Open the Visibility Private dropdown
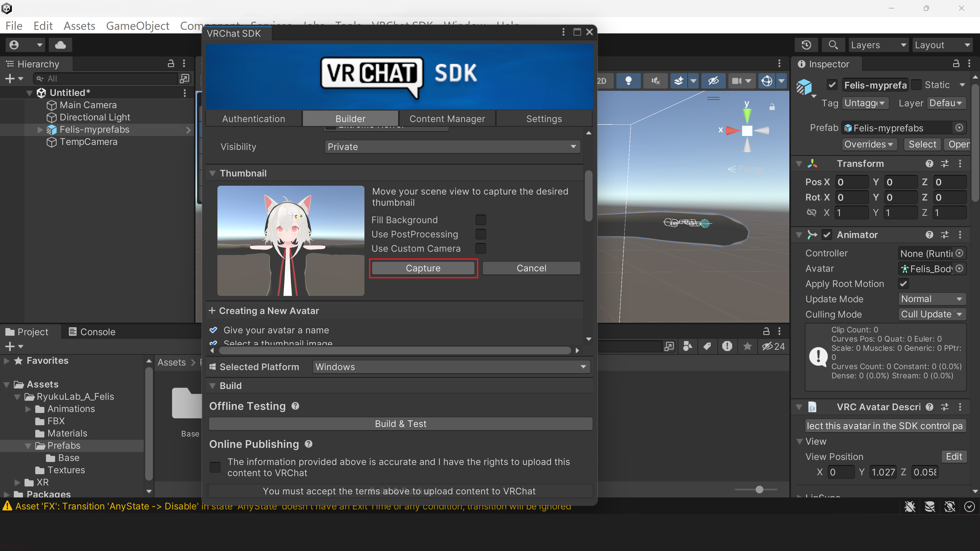The width and height of the screenshot is (980, 551). coord(452,147)
